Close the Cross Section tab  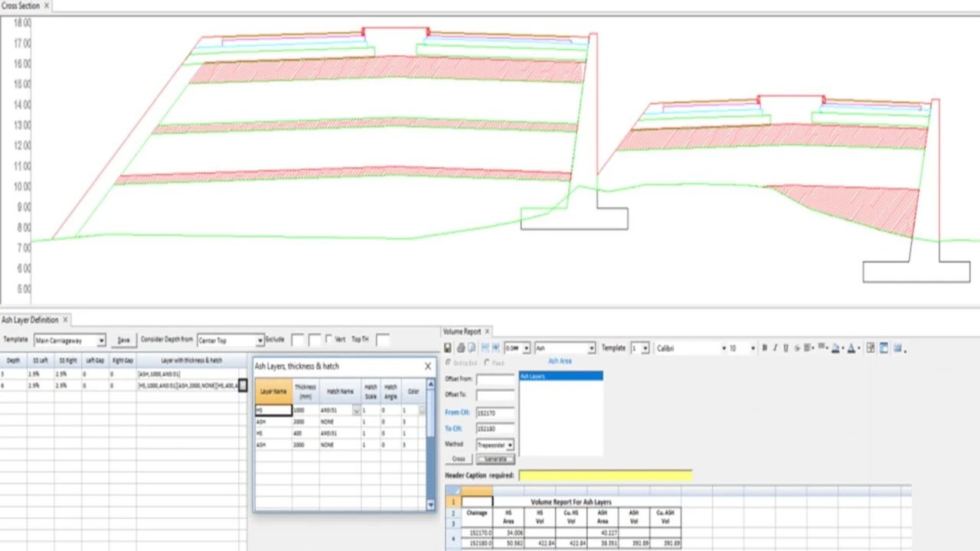47,5
